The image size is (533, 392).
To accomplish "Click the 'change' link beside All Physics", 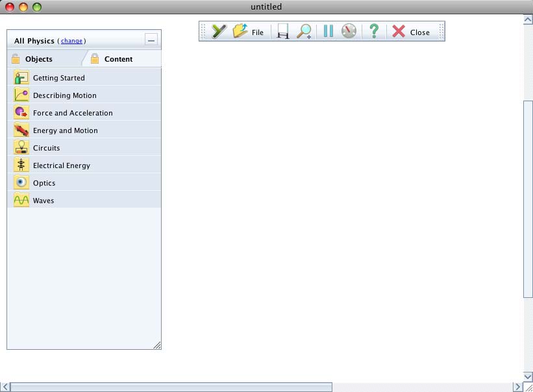I will [71, 41].
